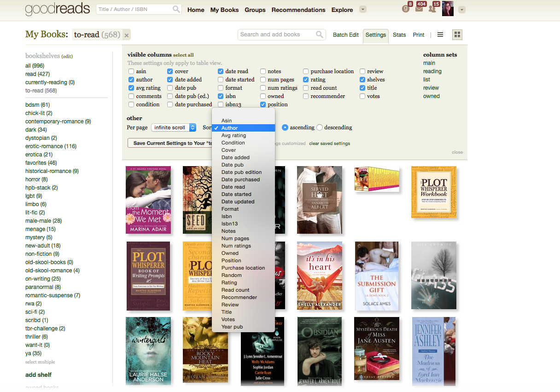Open the Stats link
Viewport: 560px width, 392px height.
pyautogui.click(x=399, y=35)
